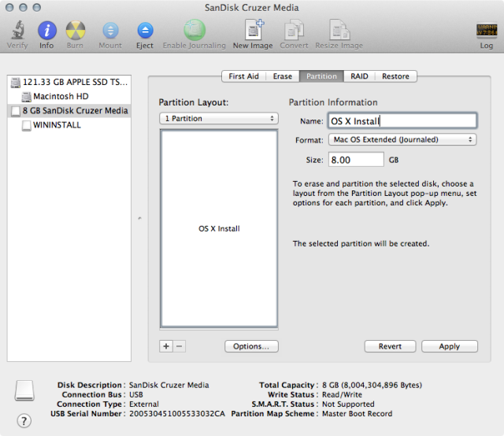Click the Read/Write status value
Image resolution: width=504 pixels, height=436 pixels.
342,395
